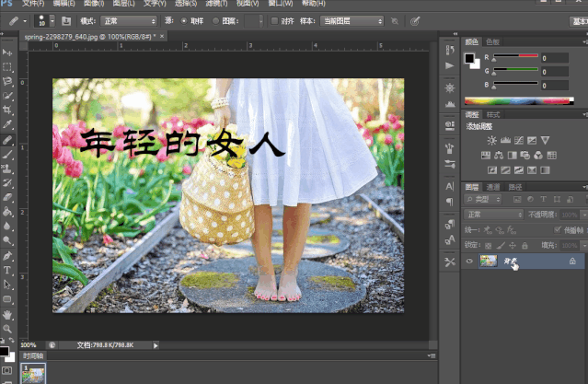Select the Healing Brush tool in toolbox
This screenshot has width=588, height=384.
(7, 140)
